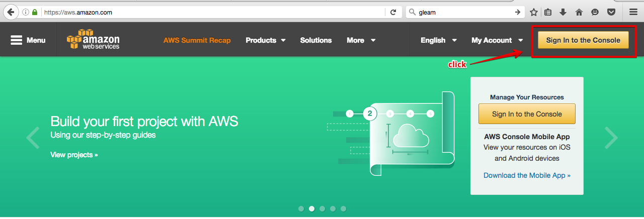Click the AWS blueprint cloud illustration
This screenshot has height=219, width=644.
click(391, 133)
